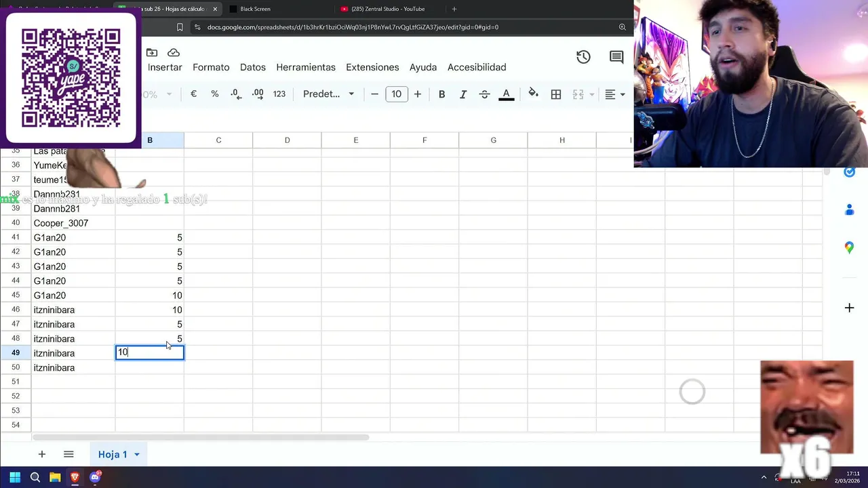Click cell G1an20 in row 41

click(73, 237)
